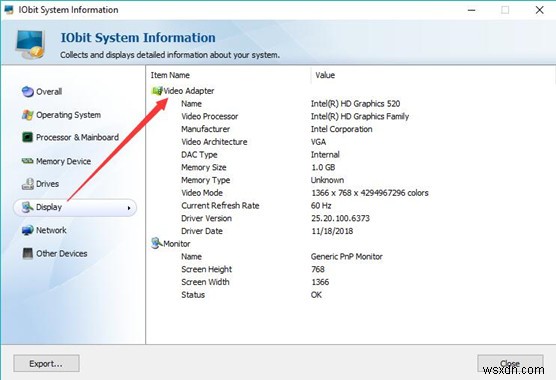Click the VGA value
This screenshot has height=380, width=556.
[318, 142]
